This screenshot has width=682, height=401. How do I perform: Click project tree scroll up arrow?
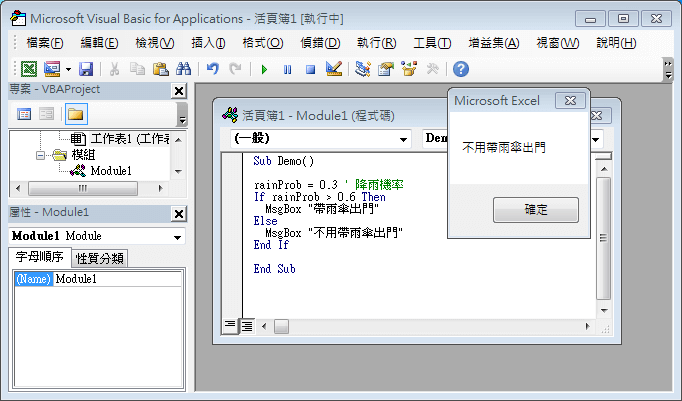coord(178,140)
